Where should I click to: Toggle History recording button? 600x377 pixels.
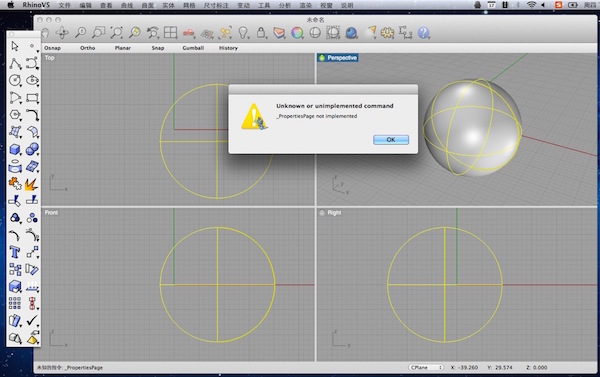228,48
